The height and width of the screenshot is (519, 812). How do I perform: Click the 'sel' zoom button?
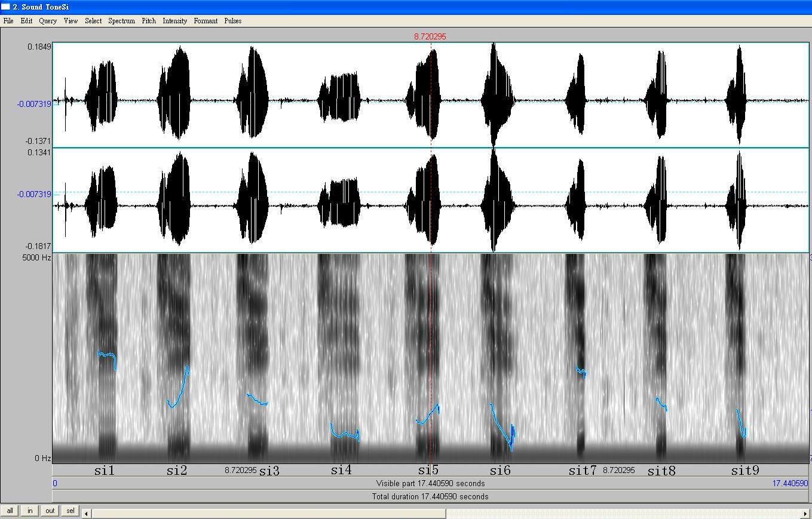tap(71, 511)
